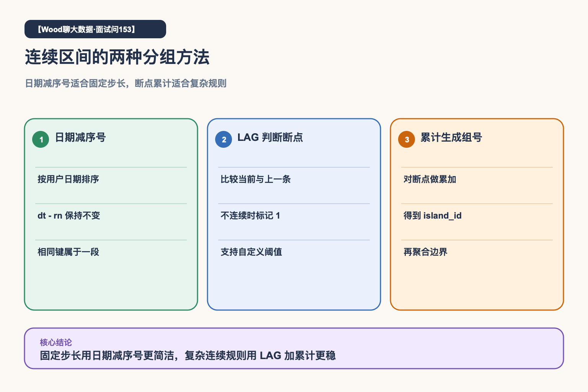Click the row 按用户日期排序
This screenshot has height=392, width=588.
(x=69, y=179)
